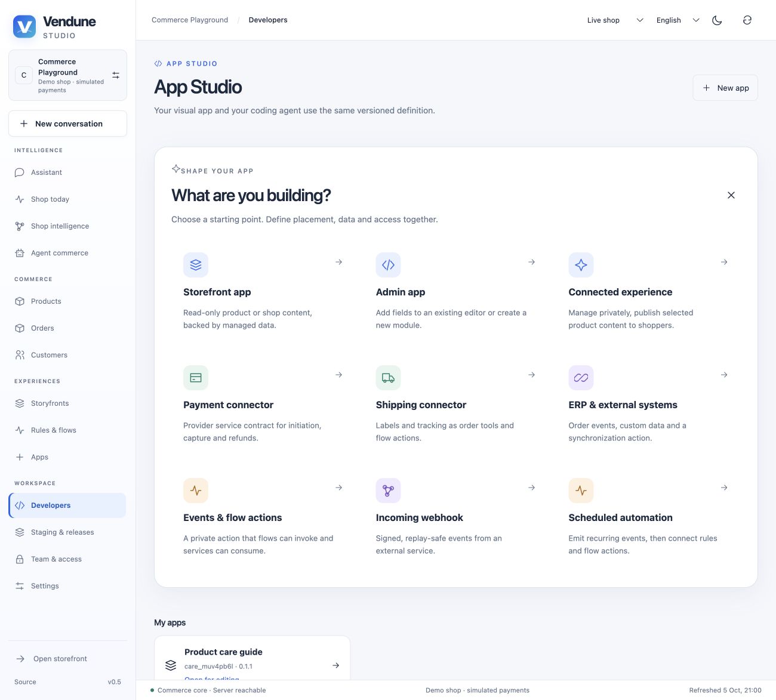Click the Source link in sidebar footer
776x700 pixels.
click(x=25, y=682)
